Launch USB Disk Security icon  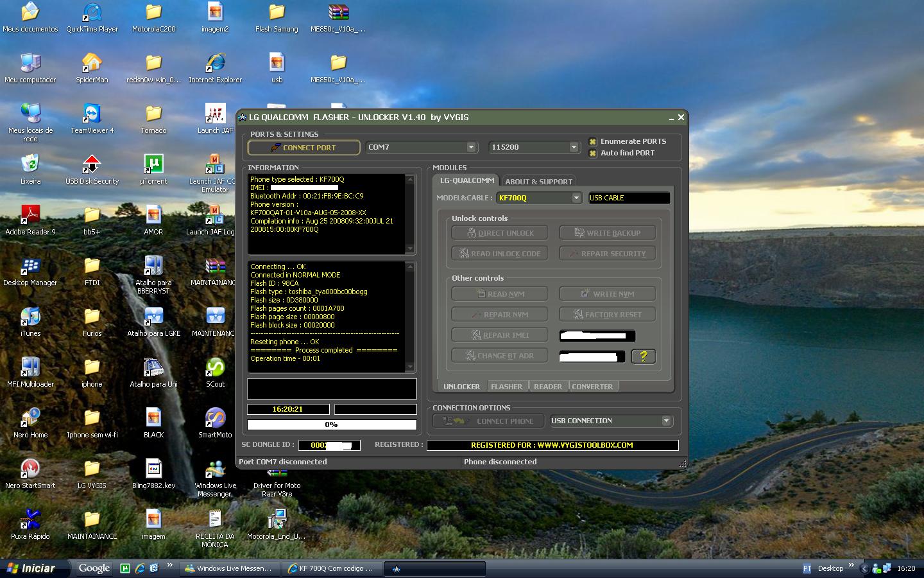click(92, 170)
